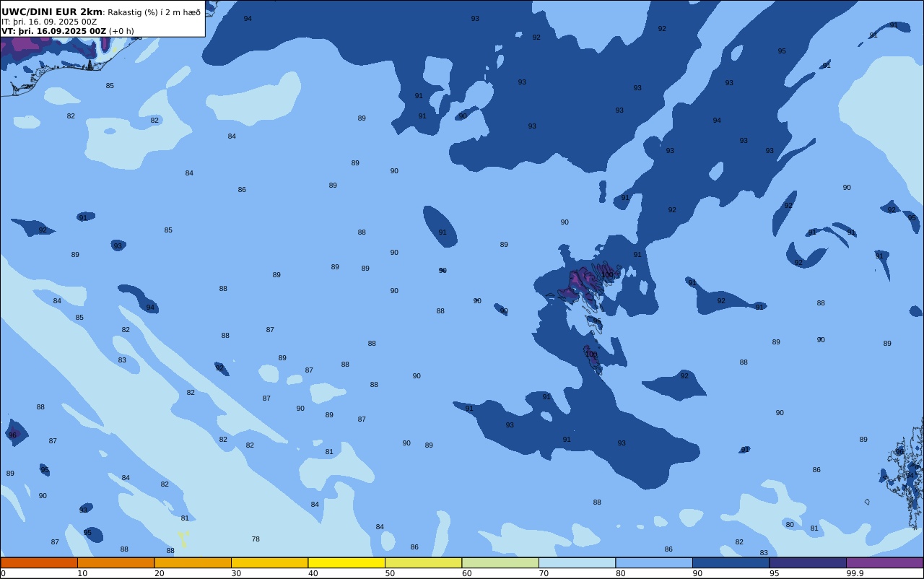Click the '40' colour scale label
Viewport: 924px width, 579px height.
[x=313, y=573]
